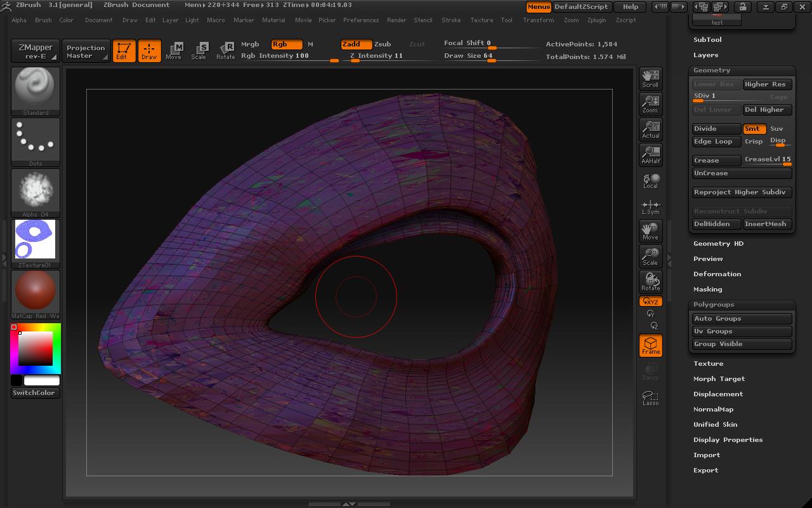Click the Move view icon in right shelf
Image resolution: width=812 pixels, height=508 pixels.
tap(650, 231)
